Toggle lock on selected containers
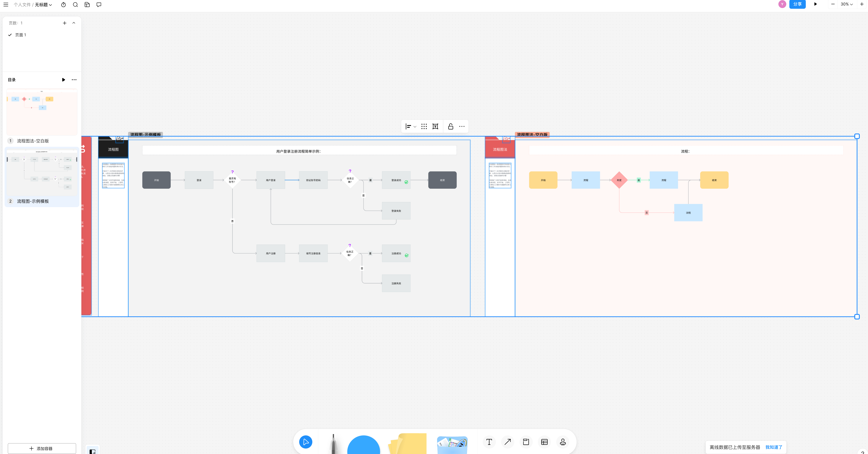Screen dimensions: 868x454 point(451,127)
